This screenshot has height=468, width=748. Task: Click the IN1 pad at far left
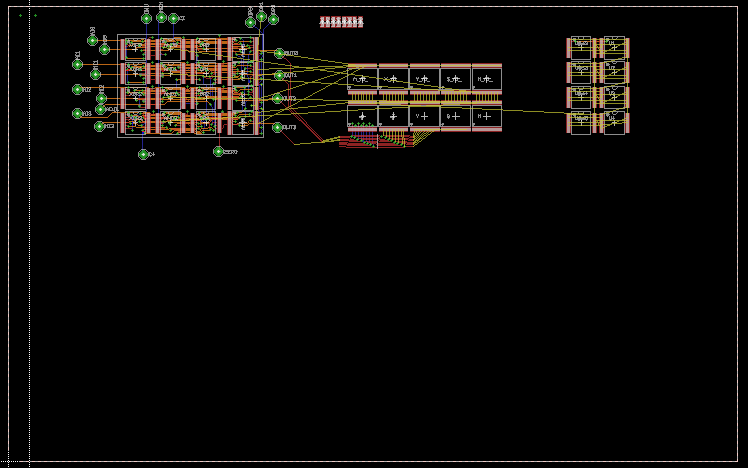(77, 64)
